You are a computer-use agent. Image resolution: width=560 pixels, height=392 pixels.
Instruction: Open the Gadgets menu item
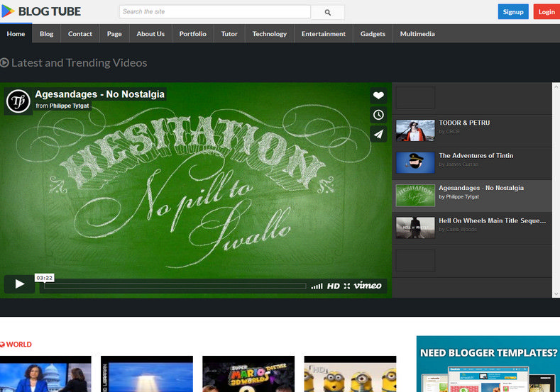pyautogui.click(x=373, y=34)
